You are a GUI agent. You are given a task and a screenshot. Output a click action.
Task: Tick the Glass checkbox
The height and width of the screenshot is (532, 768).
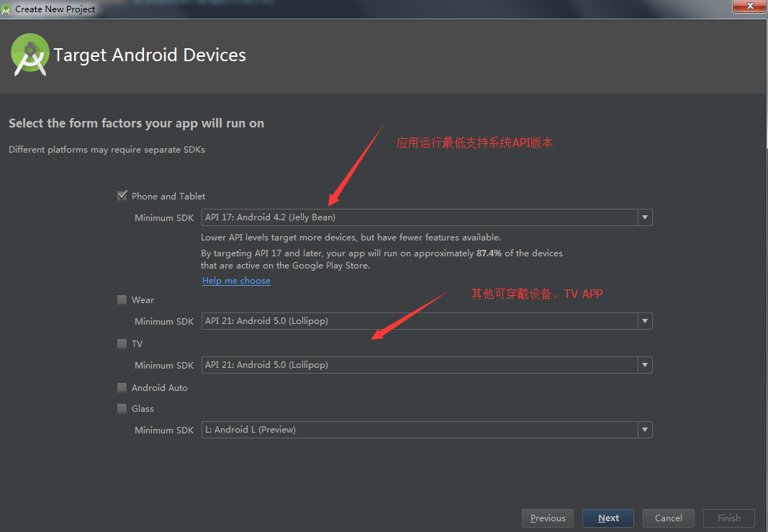(122, 408)
